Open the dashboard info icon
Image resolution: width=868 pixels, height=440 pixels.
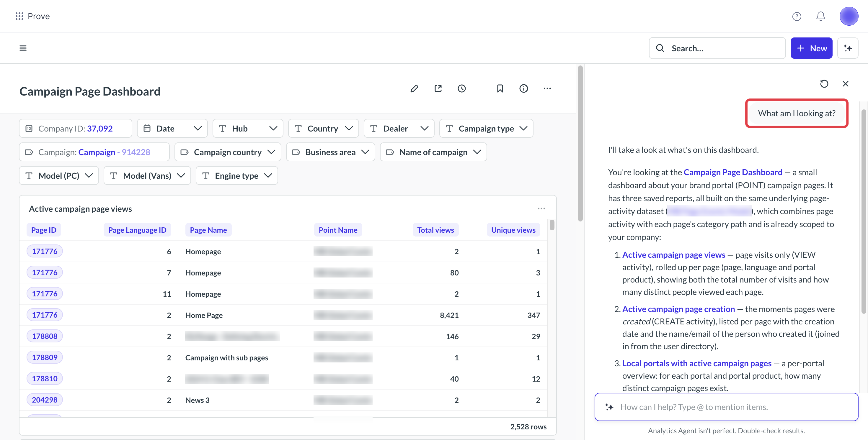524,88
